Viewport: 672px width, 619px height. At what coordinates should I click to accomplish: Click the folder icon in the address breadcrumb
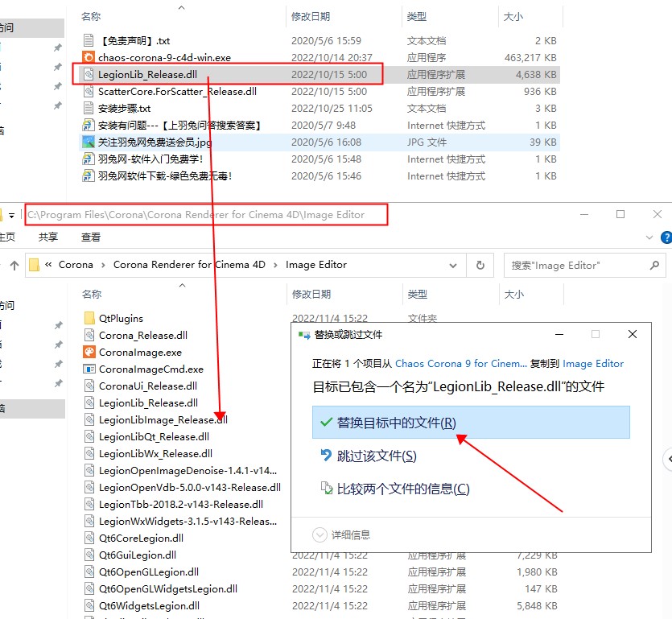point(35,265)
